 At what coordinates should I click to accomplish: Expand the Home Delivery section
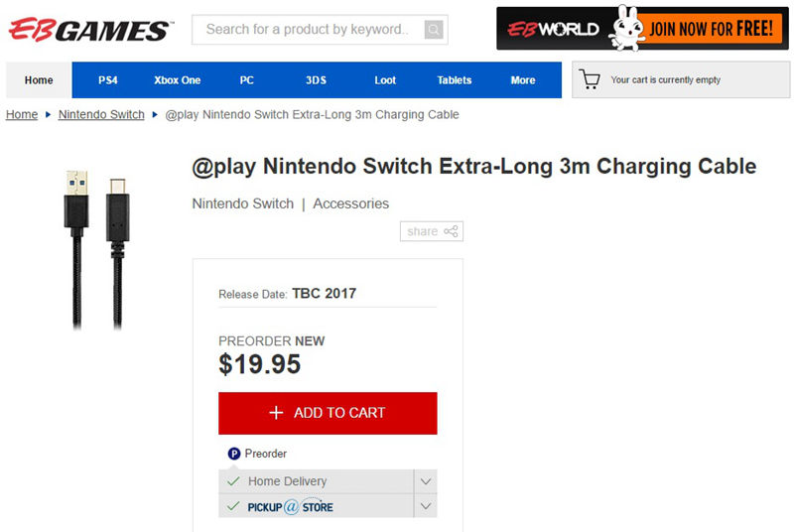(425, 481)
